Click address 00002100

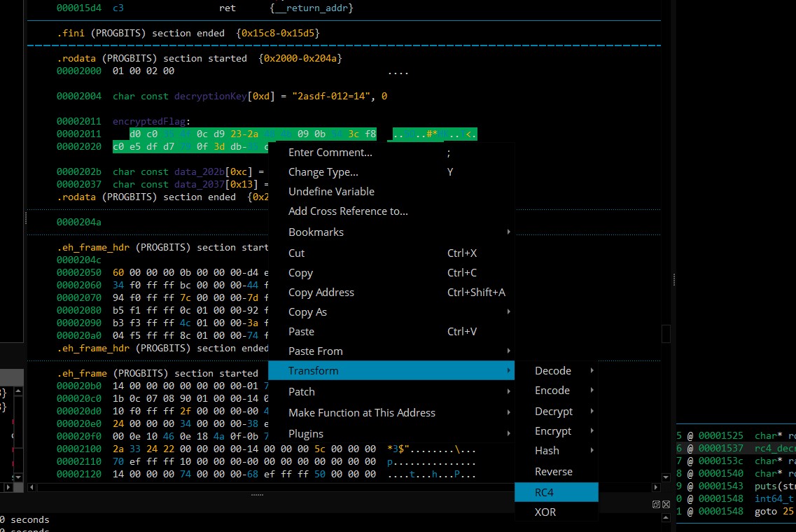click(78, 449)
